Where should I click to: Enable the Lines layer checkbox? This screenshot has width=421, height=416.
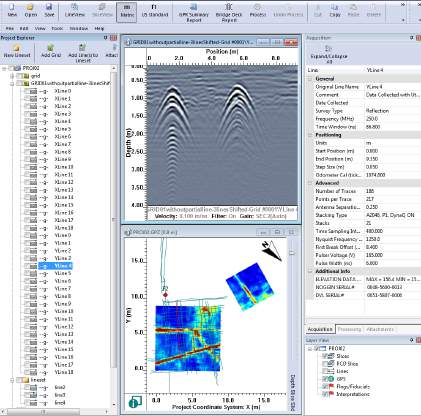[325, 371]
